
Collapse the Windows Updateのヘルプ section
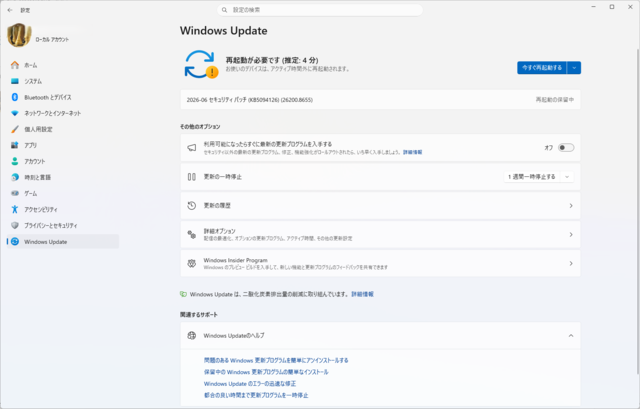(x=571, y=336)
